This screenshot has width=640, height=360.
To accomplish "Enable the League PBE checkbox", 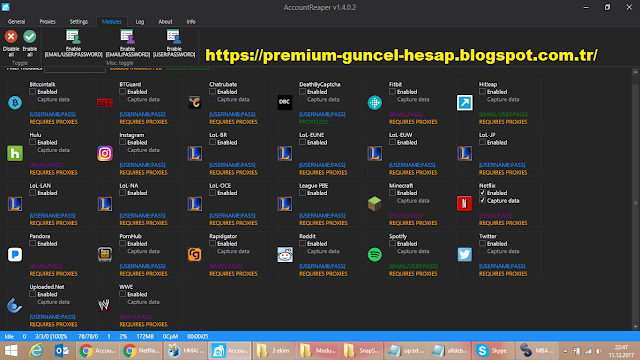I will [x=302, y=193].
